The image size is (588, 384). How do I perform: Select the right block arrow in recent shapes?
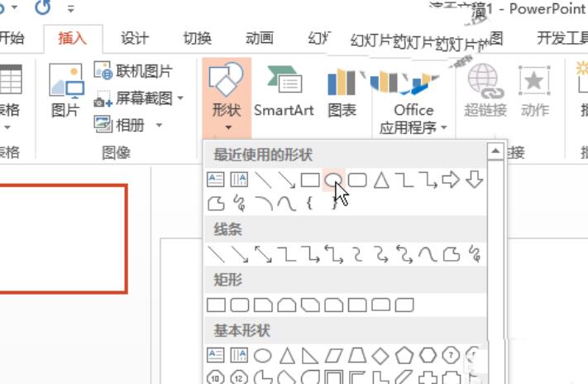[x=451, y=180]
